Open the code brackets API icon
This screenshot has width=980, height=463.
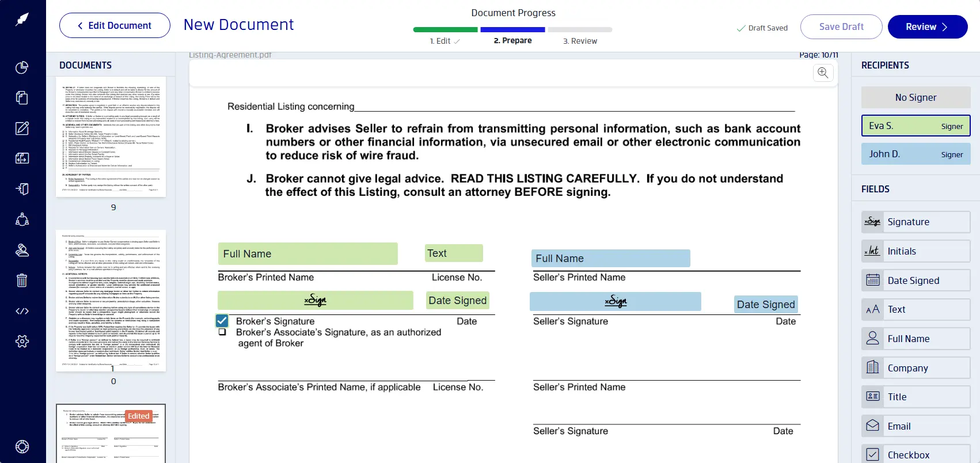[22, 311]
